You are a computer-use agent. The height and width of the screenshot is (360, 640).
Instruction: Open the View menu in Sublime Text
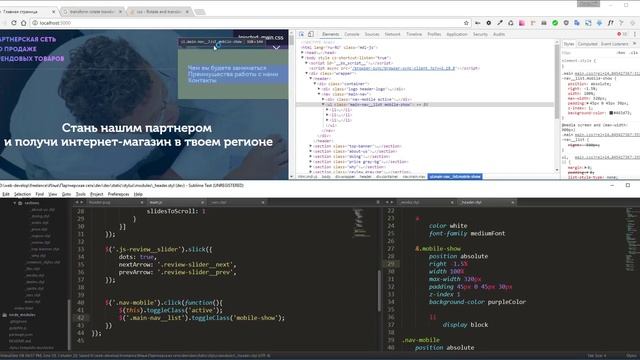(x=53, y=194)
